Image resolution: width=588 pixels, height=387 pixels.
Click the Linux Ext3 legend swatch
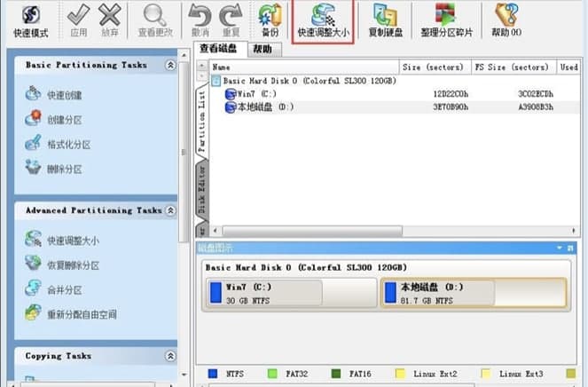[x=486, y=374]
